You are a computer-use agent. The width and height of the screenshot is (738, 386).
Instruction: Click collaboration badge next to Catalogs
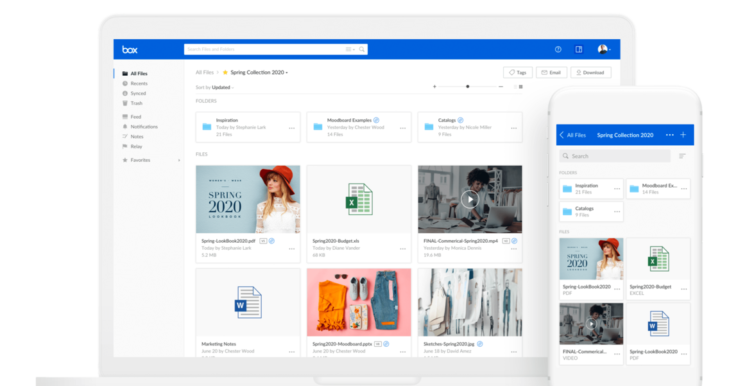[460, 120]
